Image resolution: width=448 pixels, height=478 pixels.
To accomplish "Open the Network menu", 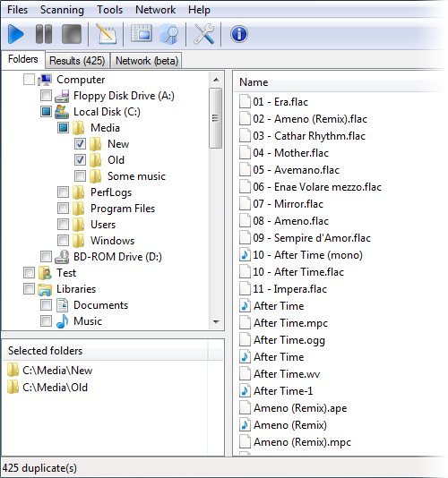I will (155, 10).
